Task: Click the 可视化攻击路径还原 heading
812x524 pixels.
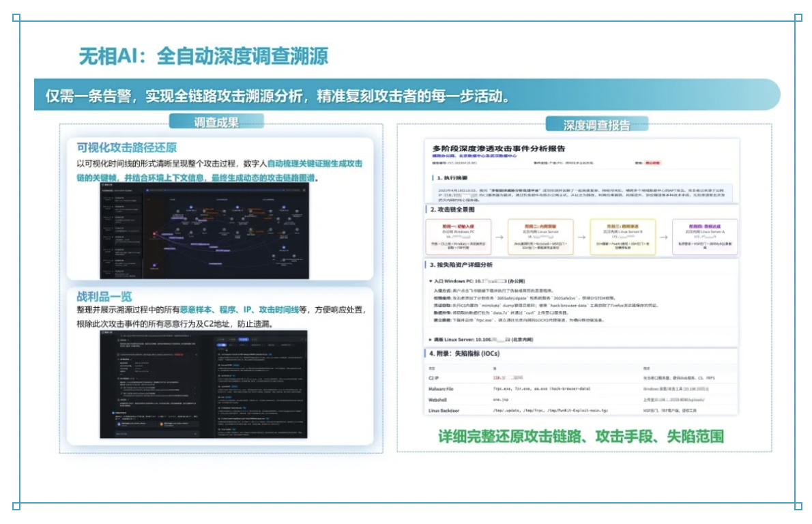Action: [x=126, y=147]
